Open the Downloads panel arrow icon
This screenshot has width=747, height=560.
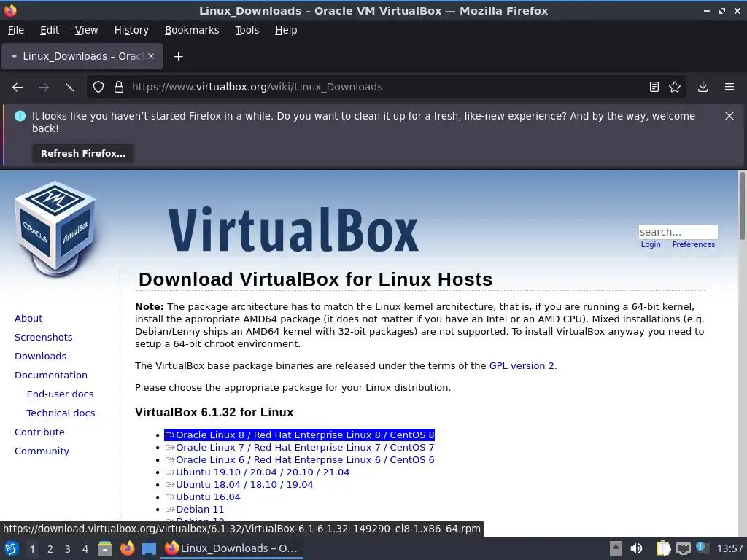pyautogui.click(x=703, y=87)
